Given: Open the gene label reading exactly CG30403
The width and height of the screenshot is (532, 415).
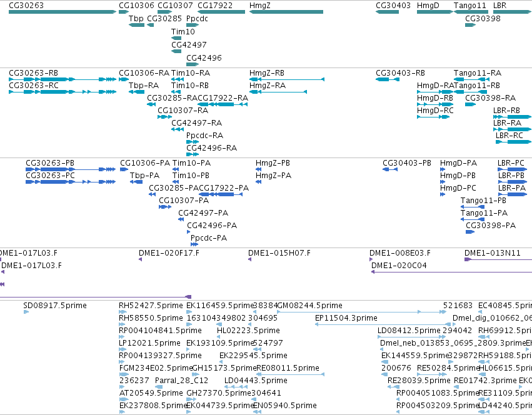Looking at the screenshot, I should tap(393, 6).
